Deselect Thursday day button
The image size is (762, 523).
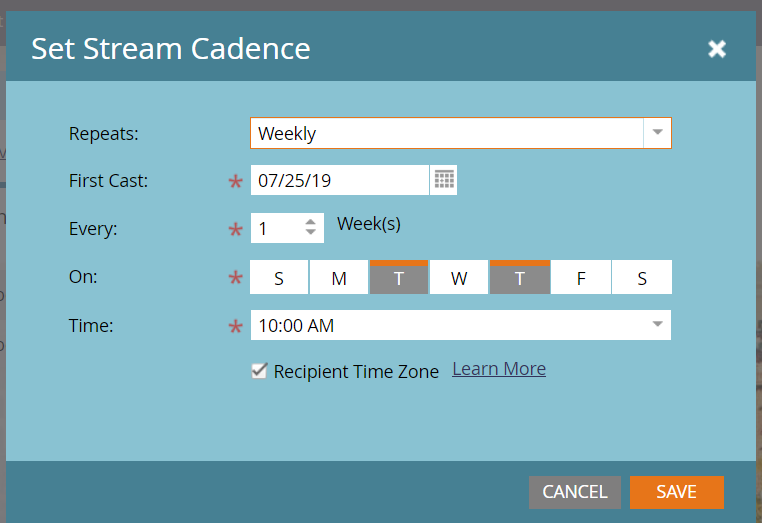[520, 278]
